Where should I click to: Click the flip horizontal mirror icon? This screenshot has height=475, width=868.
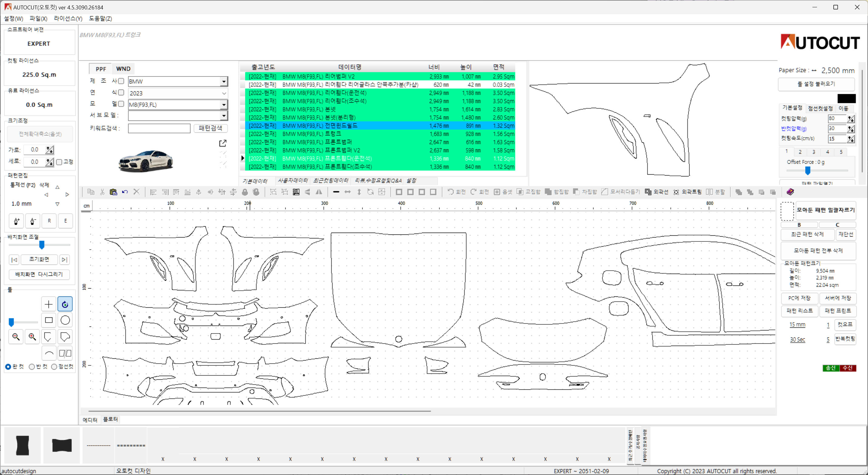pyautogui.click(x=319, y=192)
